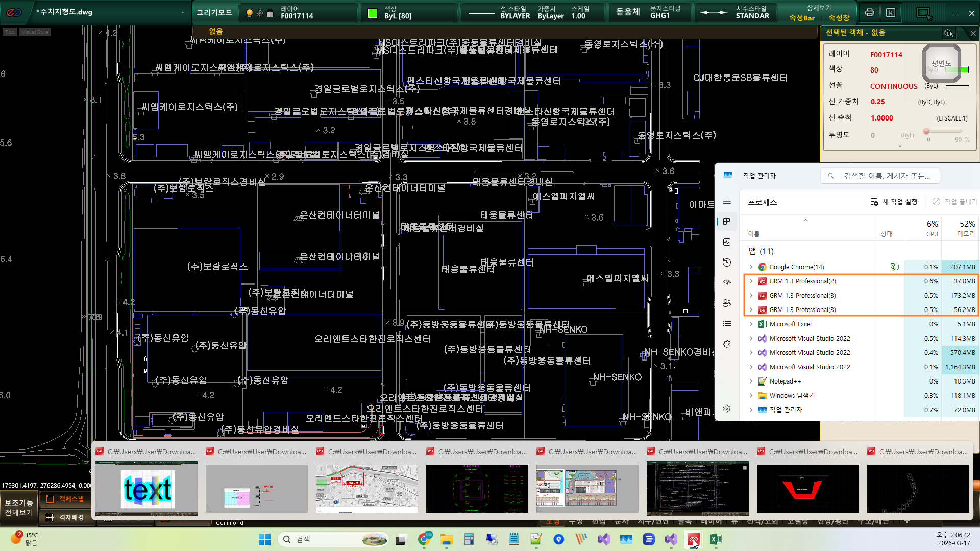Toggle the layer on/off light bulb icon

point(250,13)
